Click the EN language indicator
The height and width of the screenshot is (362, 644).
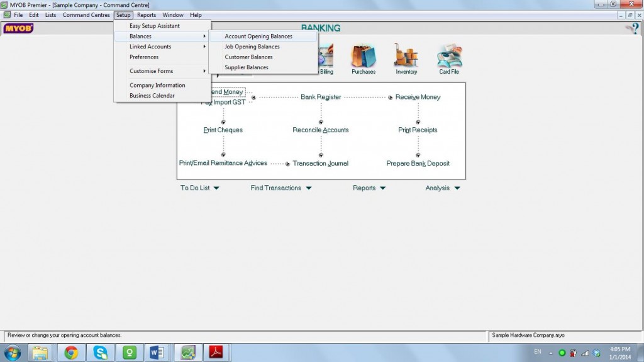click(538, 352)
